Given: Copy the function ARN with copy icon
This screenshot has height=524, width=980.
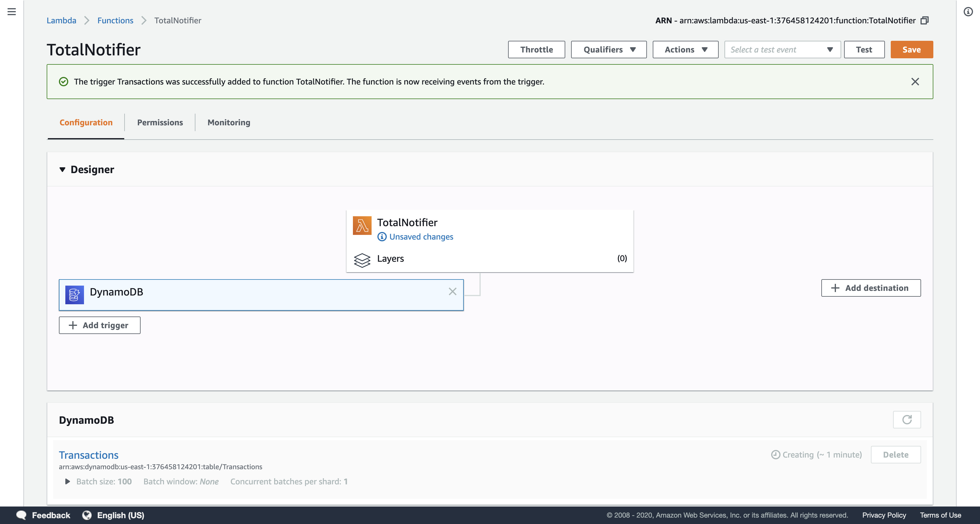Looking at the screenshot, I should pyautogui.click(x=925, y=20).
